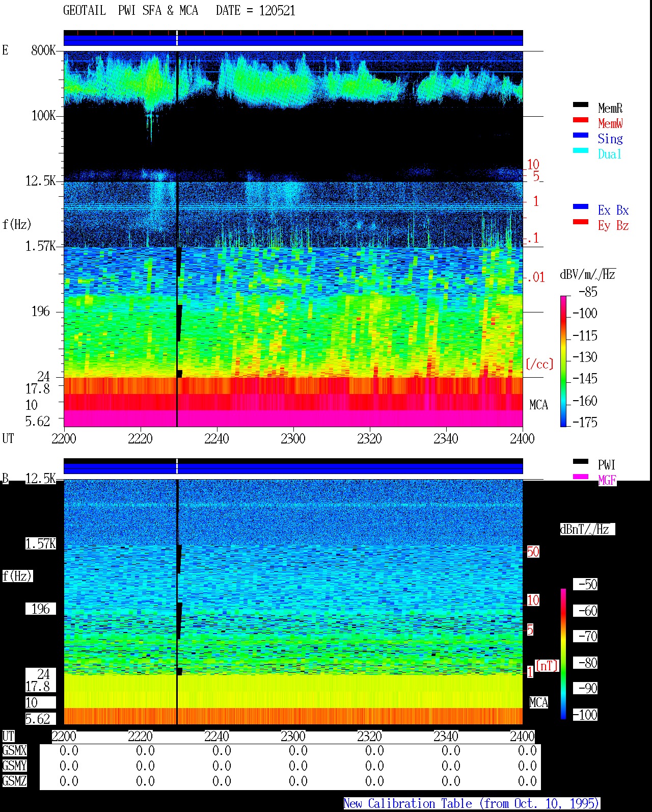Click the 800K frequency axis label
The height and width of the screenshot is (812, 652).
click(43, 50)
